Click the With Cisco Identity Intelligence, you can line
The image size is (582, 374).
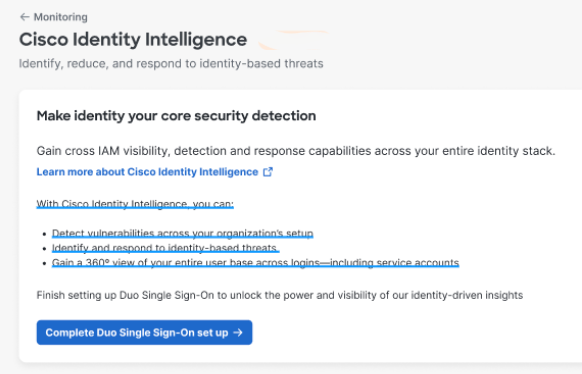click(135, 204)
